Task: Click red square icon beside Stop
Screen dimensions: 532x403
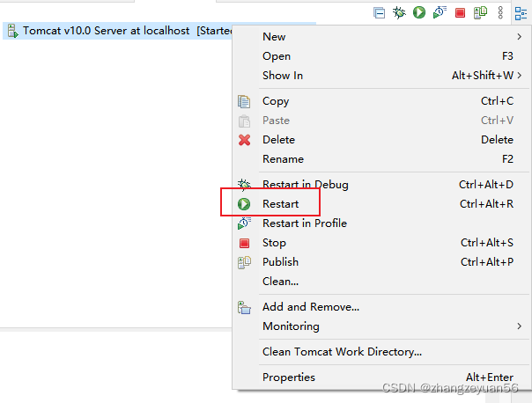Action: point(244,243)
